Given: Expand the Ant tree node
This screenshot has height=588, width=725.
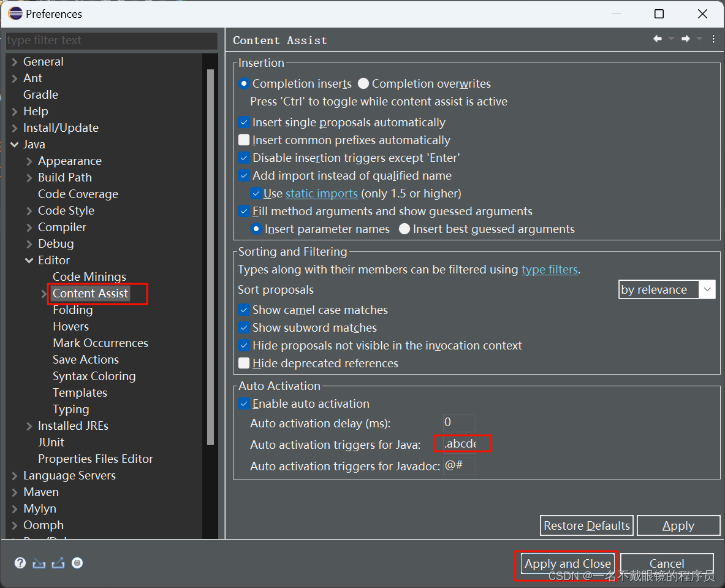Looking at the screenshot, I should click(x=15, y=78).
